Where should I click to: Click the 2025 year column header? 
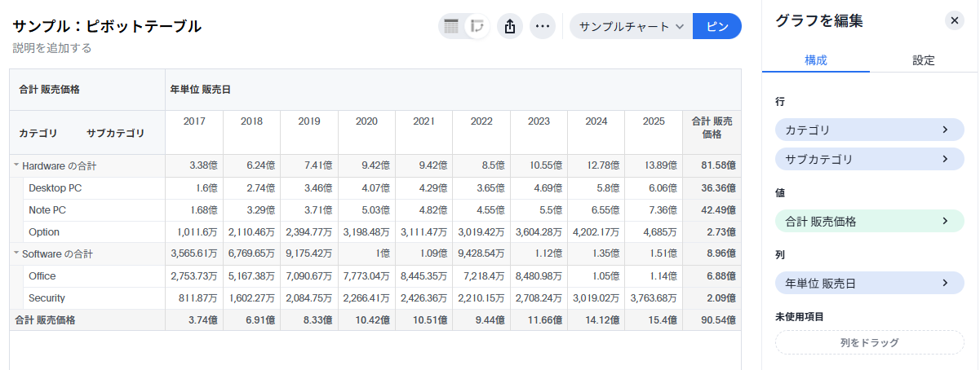[x=653, y=121]
